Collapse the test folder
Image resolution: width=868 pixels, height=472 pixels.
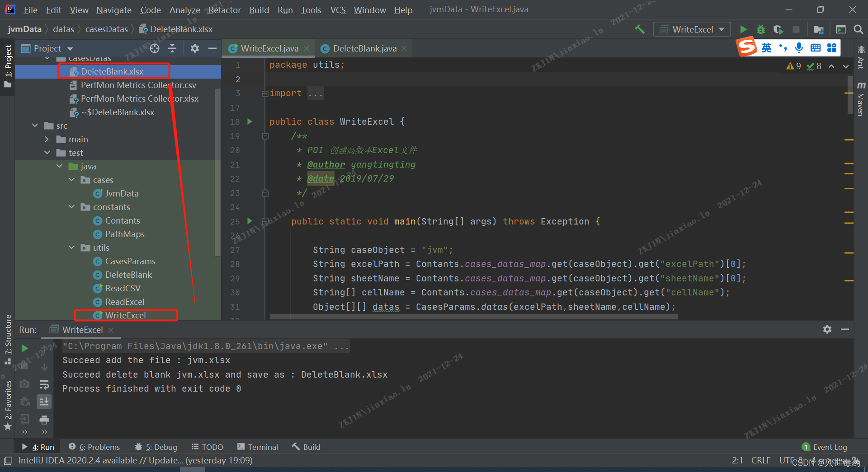pos(47,153)
